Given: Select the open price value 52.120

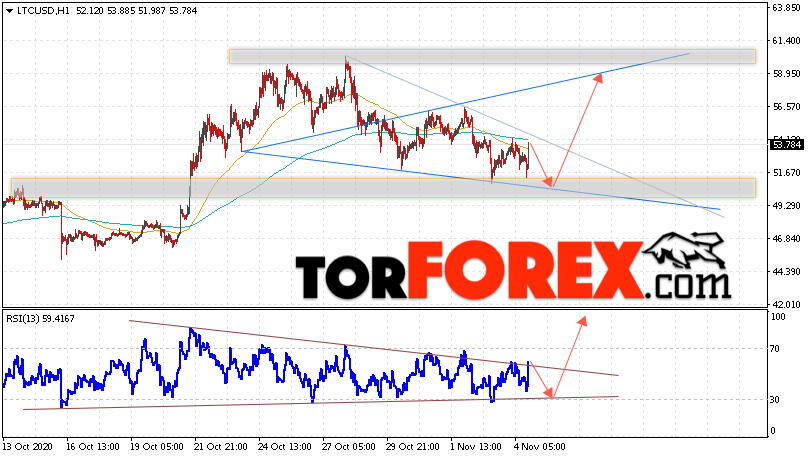Looking at the screenshot, I should pyautogui.click(x=90, y=11).
